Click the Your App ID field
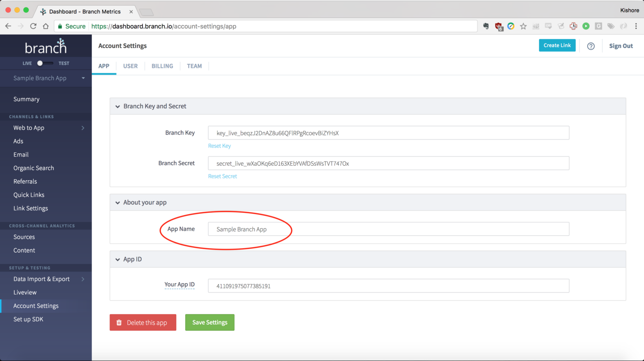 [389, 286]
